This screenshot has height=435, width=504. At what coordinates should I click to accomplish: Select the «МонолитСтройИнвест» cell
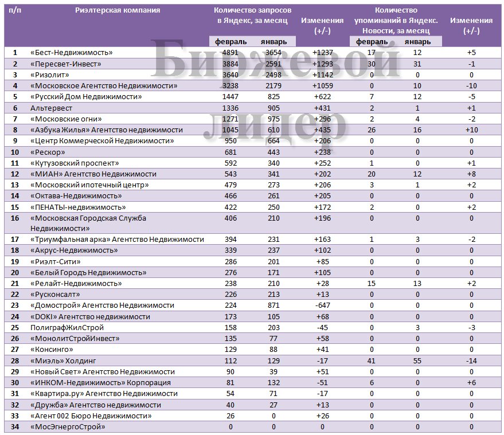[75, 338]
